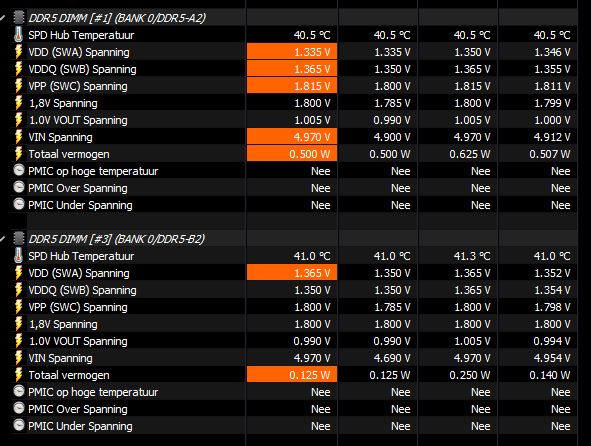
Task: Select DIMM #1 VDDQ (SWB) Spanning row
Action: click(294, 69)
